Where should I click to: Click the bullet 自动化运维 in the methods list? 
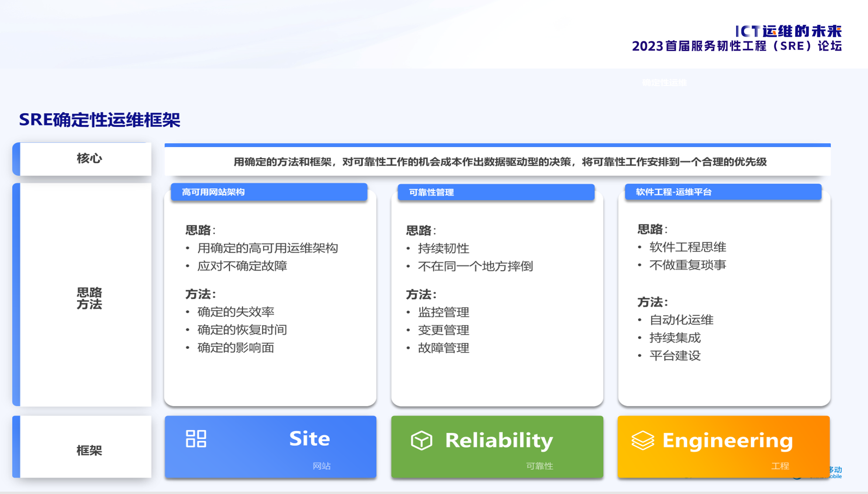[681, 320]
